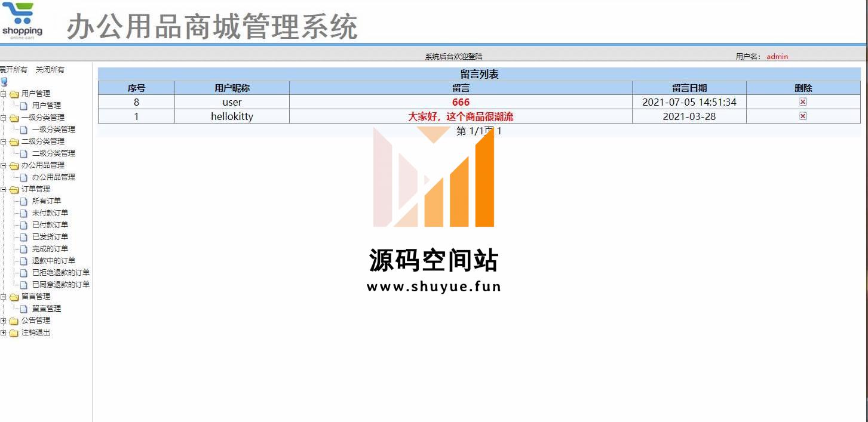Open 一级分类管理 leaf page

tap(54, 130)
